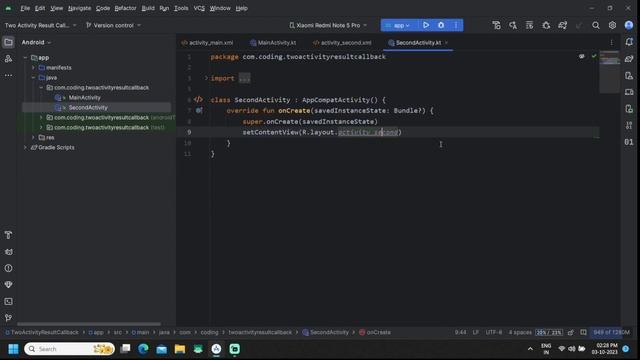Click the Windows taskbar Search box
This screenshot has width=640, height=360.
coord(69,349)
